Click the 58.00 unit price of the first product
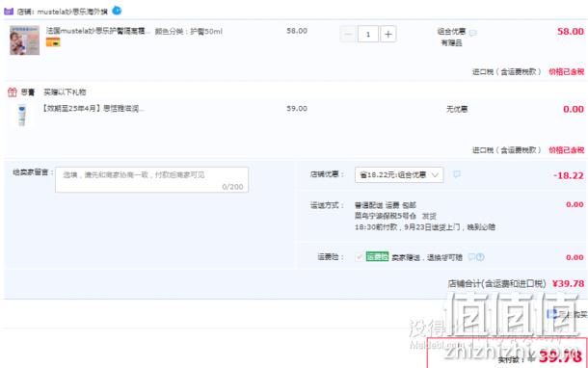This screenshot has width=588, height=368. 297,31
